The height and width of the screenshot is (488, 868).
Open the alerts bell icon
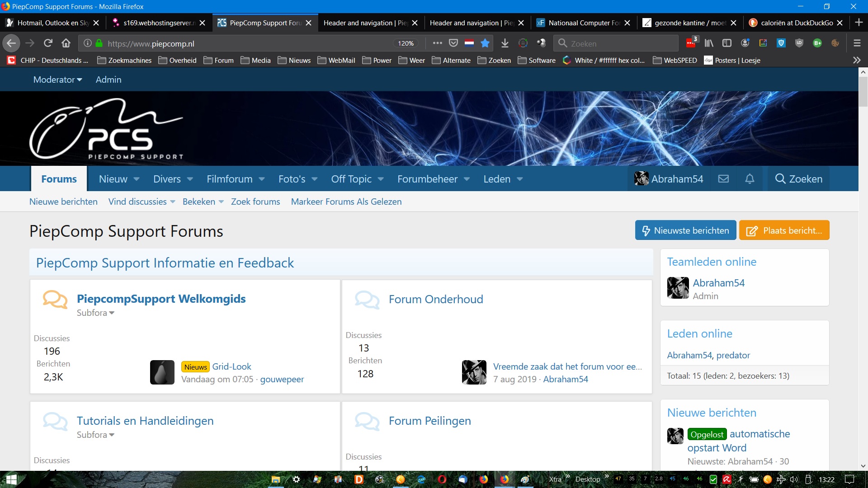(x=750, y=179)
